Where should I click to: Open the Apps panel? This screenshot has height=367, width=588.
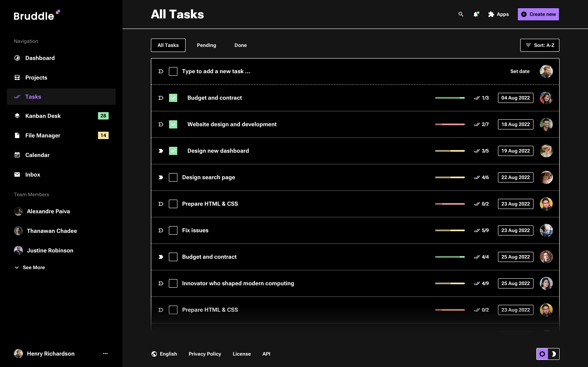coord(499,14)
